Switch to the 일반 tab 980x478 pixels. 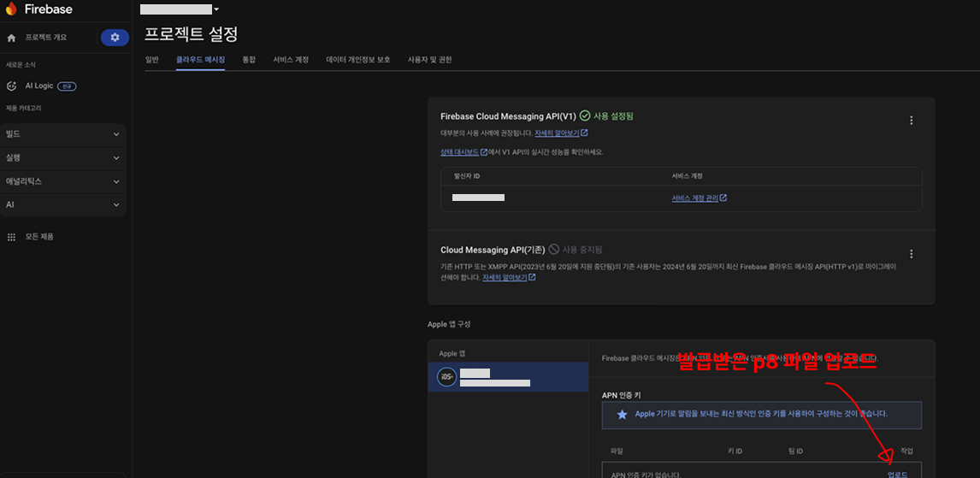152,60
